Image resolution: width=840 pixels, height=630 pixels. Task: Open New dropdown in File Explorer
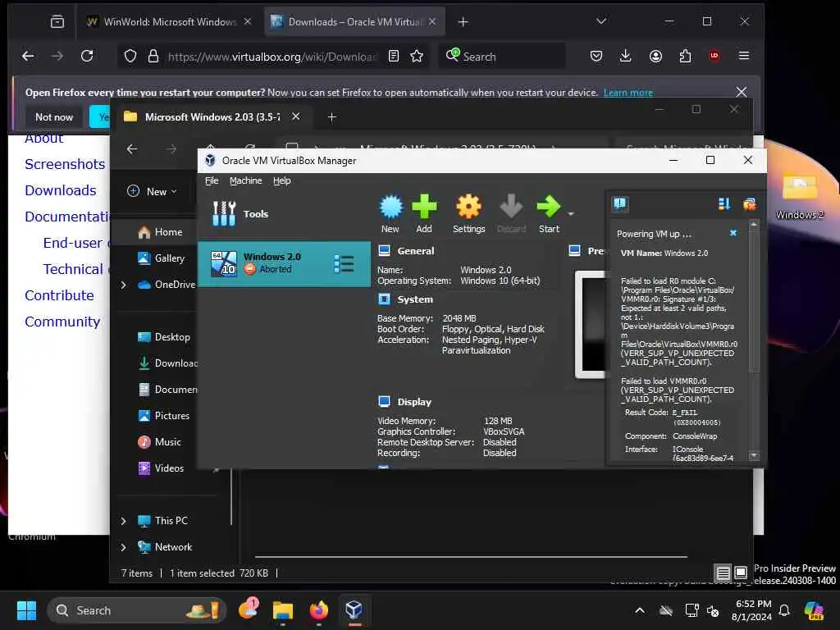click(x=152, y=191)
